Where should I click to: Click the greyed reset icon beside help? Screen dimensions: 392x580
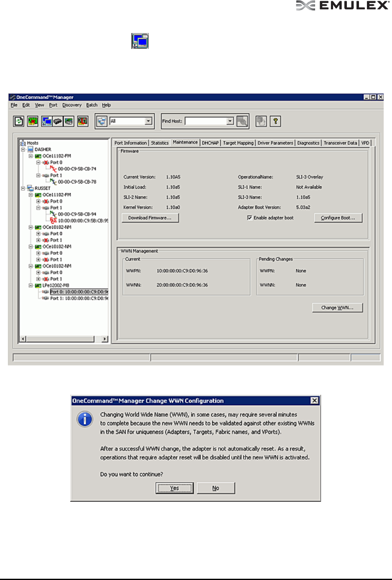pyautogui.click(x=261, y=121)
